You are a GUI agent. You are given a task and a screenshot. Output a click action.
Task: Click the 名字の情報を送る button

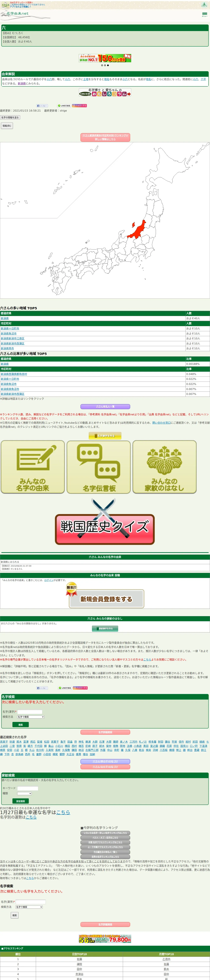(x=10, y=118)
